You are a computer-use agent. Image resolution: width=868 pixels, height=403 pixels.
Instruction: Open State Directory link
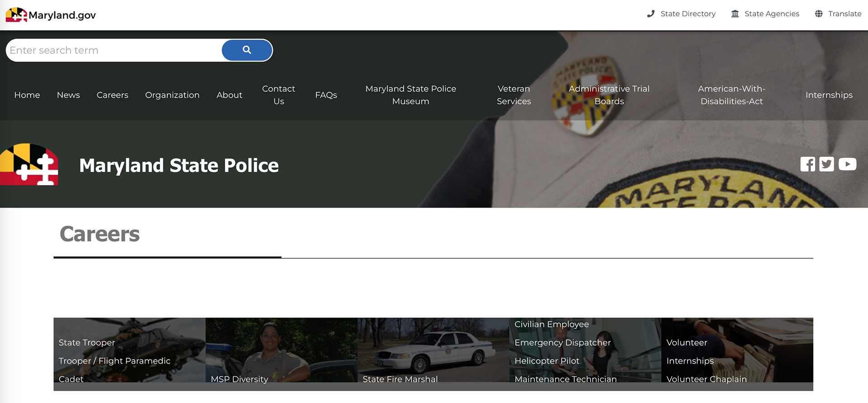[681, 14]
